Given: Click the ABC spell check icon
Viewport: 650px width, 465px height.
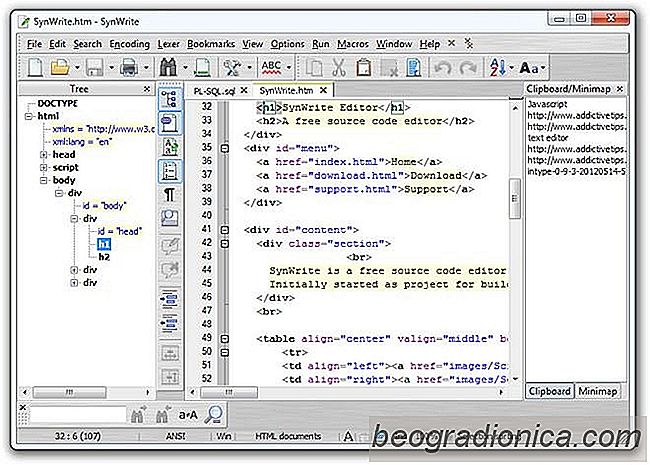Looking at the screenshot, I should coord(271,67).
